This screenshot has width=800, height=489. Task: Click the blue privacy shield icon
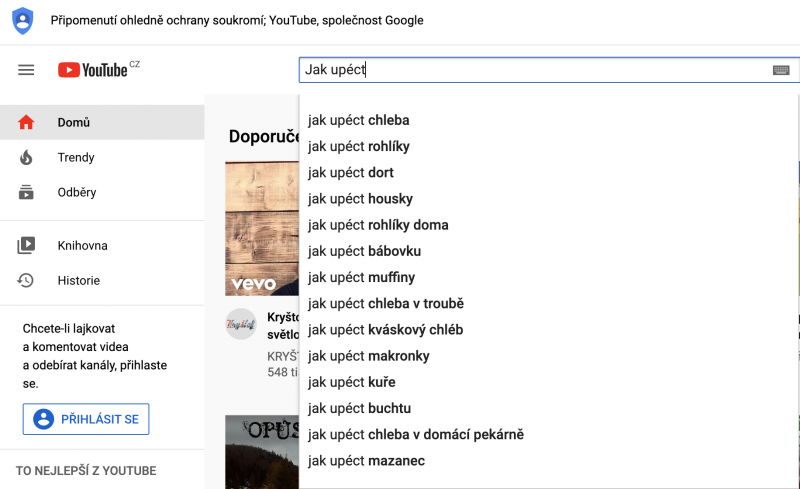pyautogui.click(x=22, y=20)
